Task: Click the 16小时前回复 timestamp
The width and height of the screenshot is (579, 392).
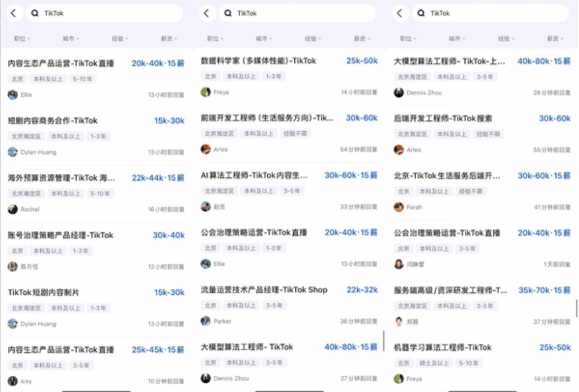Action: click(x=166, y=210)
